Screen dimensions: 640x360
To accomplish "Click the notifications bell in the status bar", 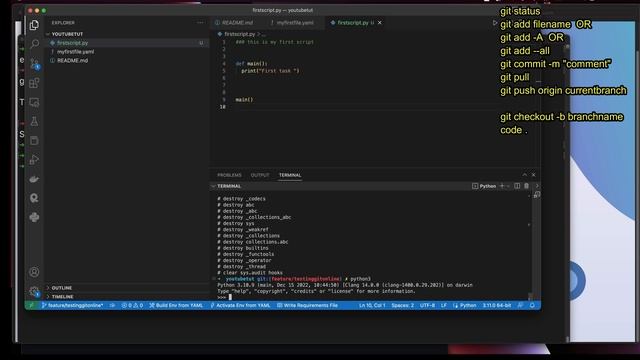I will coord(532,305).
